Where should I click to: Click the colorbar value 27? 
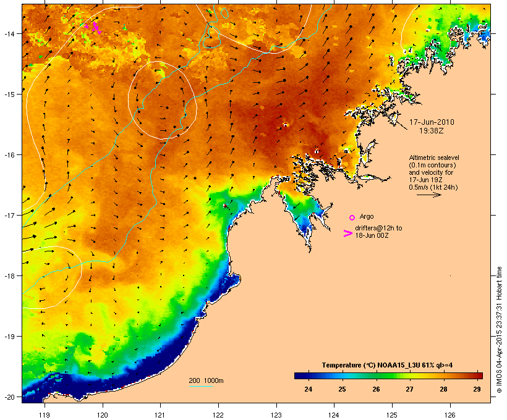(409, 389)
